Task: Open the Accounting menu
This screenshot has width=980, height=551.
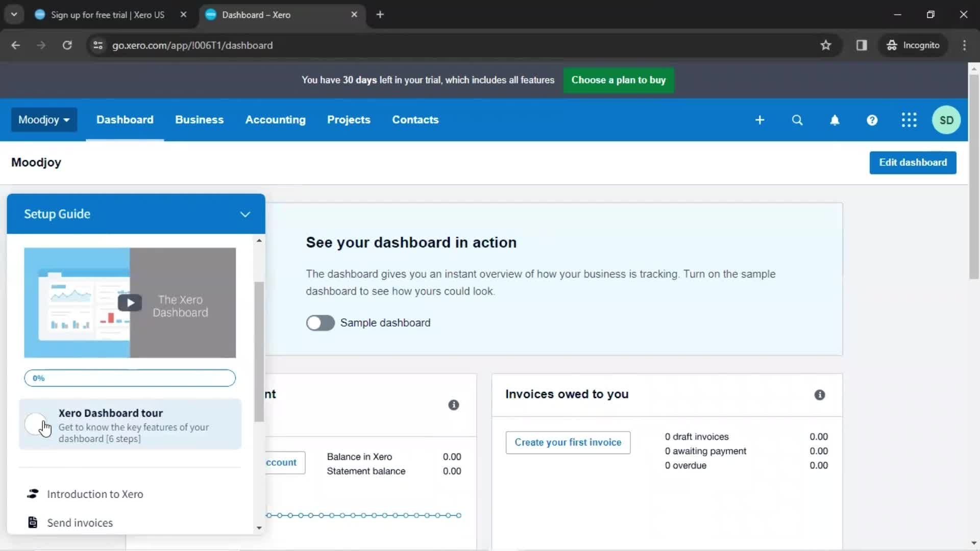Action: click(276, 120)
